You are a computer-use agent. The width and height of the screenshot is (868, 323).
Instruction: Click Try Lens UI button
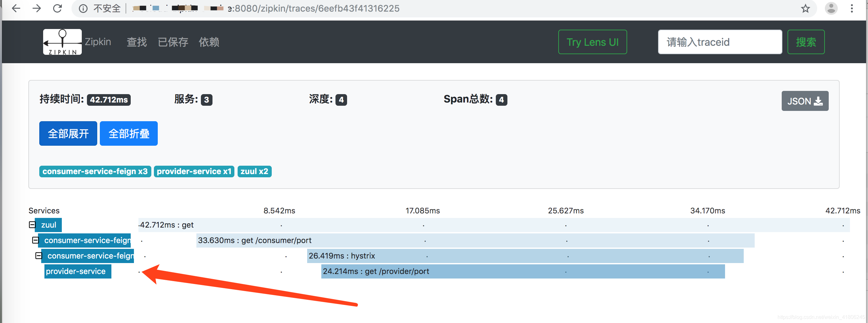pyautogui.click(x=592, y=42)
